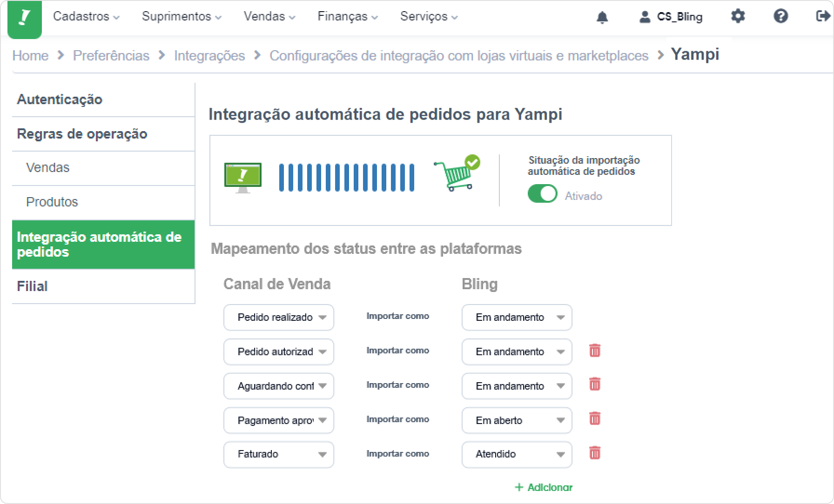Go to Integrações breadcrumb
Image resolution: width=834 pixels, height=504 pixels.
point(209,55)
